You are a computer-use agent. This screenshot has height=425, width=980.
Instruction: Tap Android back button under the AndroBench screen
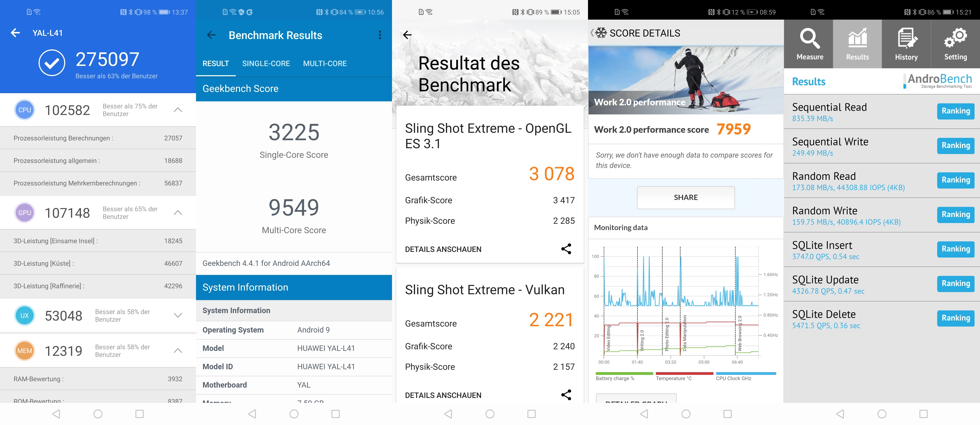840,414
